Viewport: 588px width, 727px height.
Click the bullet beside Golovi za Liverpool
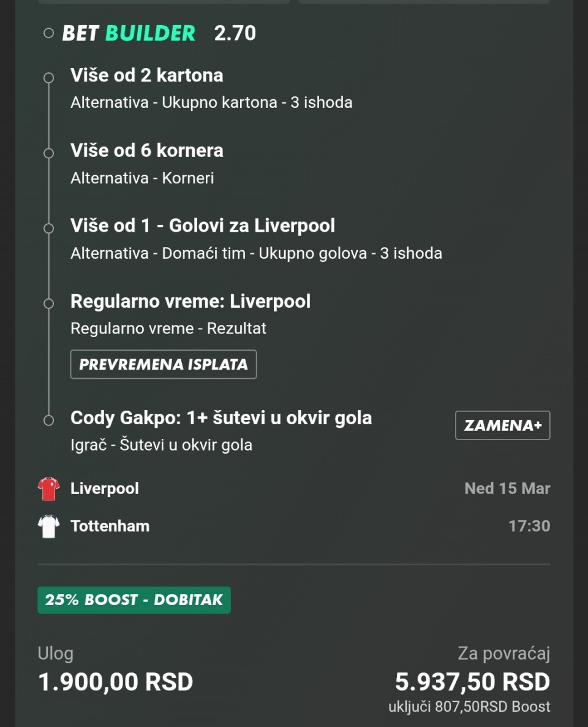click(x=49, y=228)
